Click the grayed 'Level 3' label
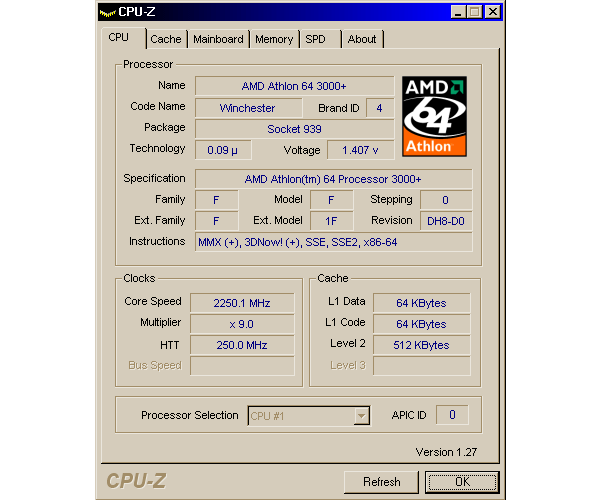Viewport: 600px width, 500px height. click(x=348, y=365)
